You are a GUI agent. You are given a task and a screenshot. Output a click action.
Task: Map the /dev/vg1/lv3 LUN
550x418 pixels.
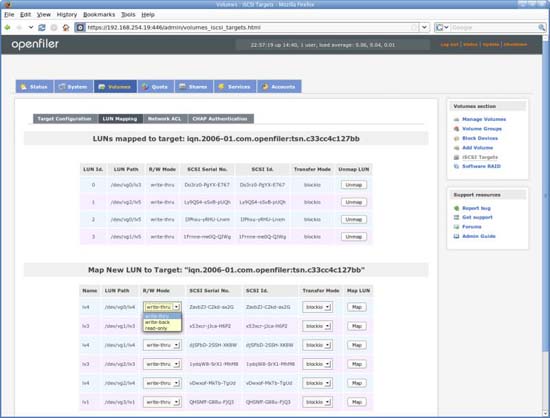click(x=357, y=326)
